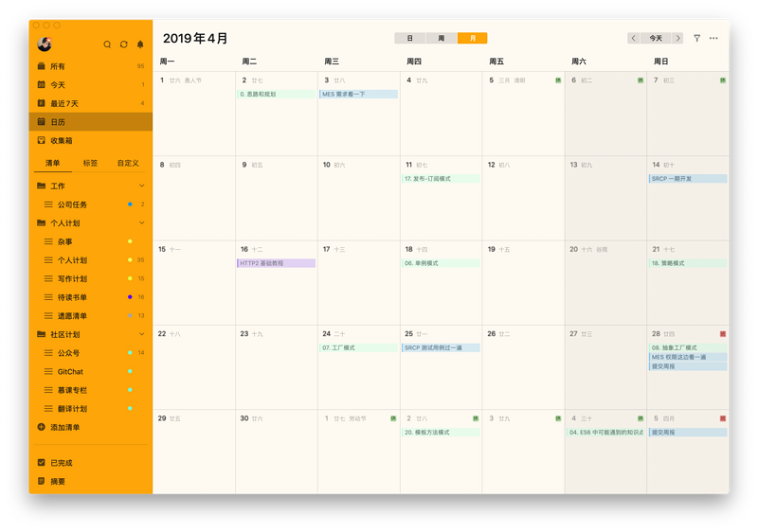Switch to the 自定义 tab

pyautogui.click(x=128, y=163)
